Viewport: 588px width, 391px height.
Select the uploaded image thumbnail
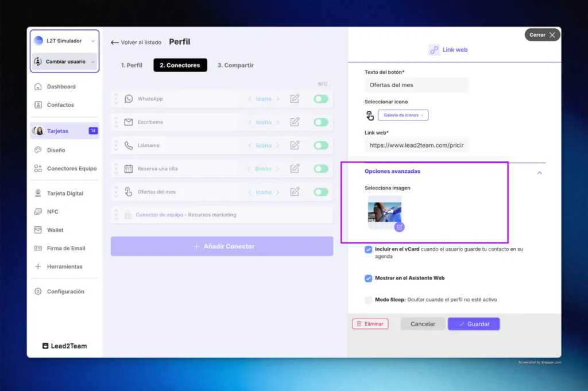coord(384,211)
